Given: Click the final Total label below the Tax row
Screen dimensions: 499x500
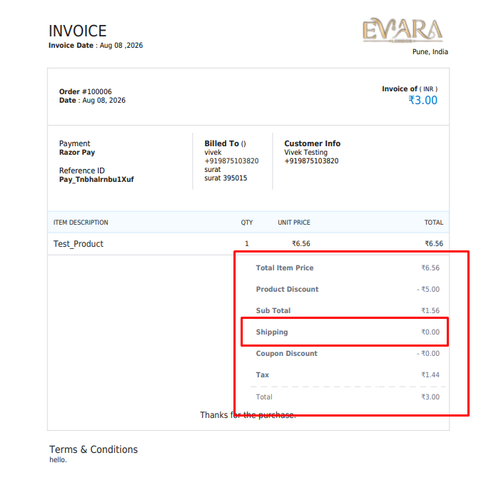Looking at the screenshot, I should pos(264,397).
